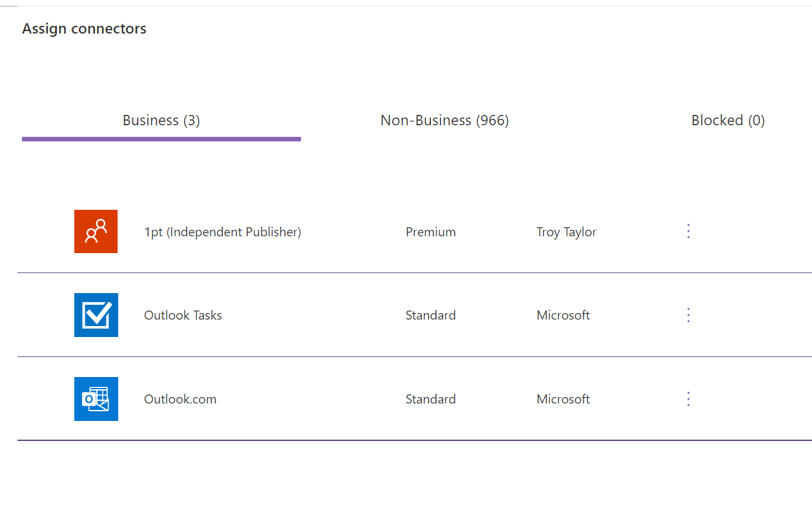This screenshot has width=812, height=521.
Task: Switch to the Blocked (0) tab
Action: (728, 120)
